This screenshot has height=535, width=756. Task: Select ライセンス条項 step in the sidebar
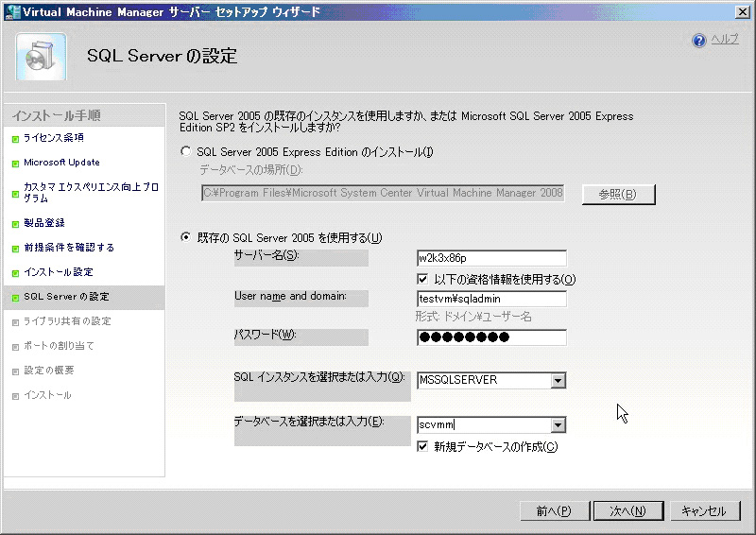53,138
